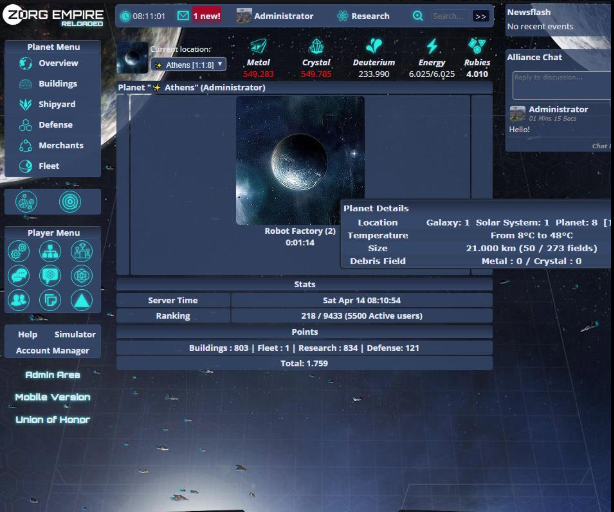Click the Defense circles icon
This screenshot has width=614, height=512.
(25, 125)
